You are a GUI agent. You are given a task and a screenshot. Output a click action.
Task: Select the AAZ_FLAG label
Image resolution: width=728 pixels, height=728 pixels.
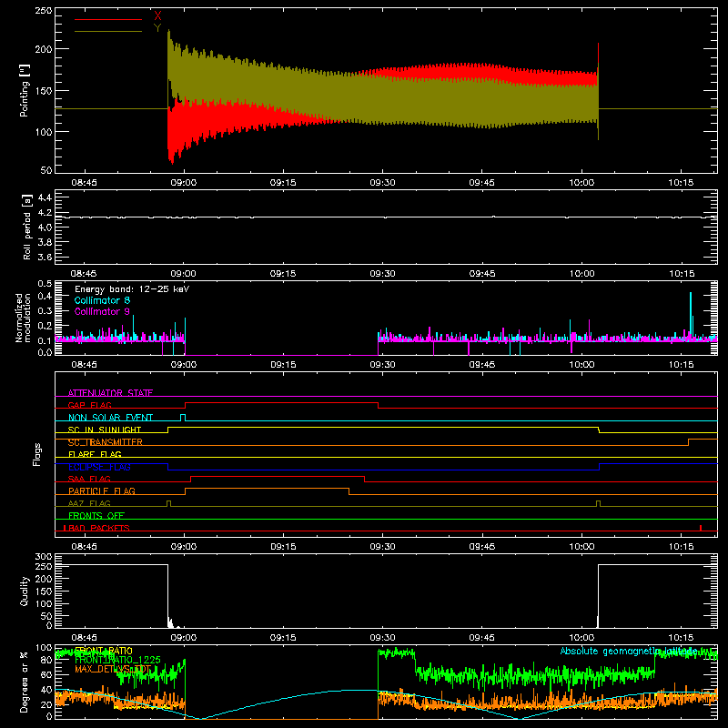pos(89,503)
